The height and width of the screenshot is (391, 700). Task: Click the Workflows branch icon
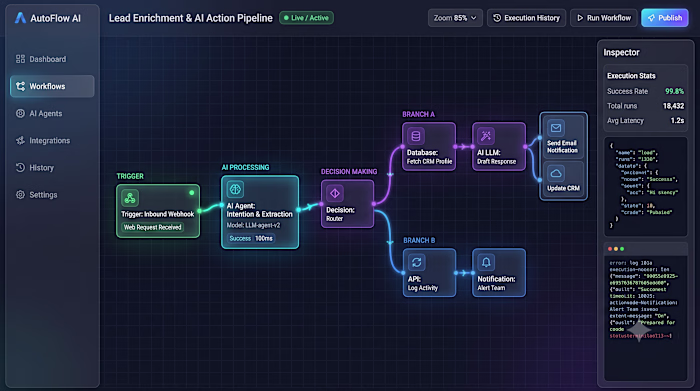click(20, 86)
